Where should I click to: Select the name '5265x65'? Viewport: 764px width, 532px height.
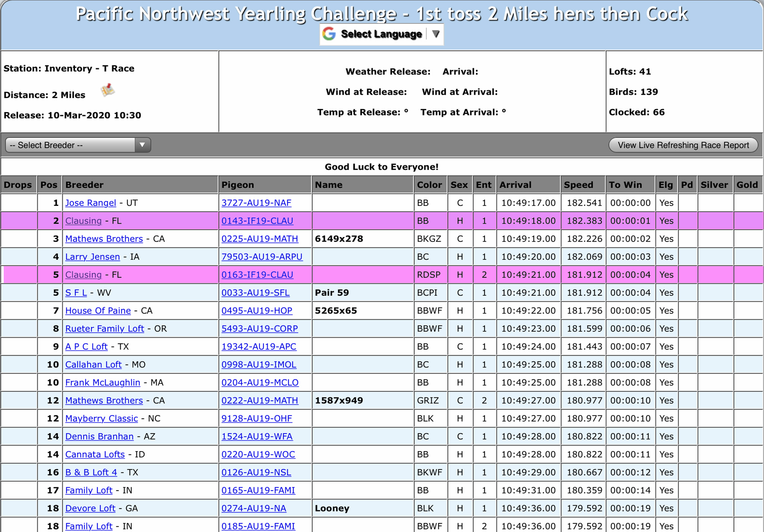point(336,311)
